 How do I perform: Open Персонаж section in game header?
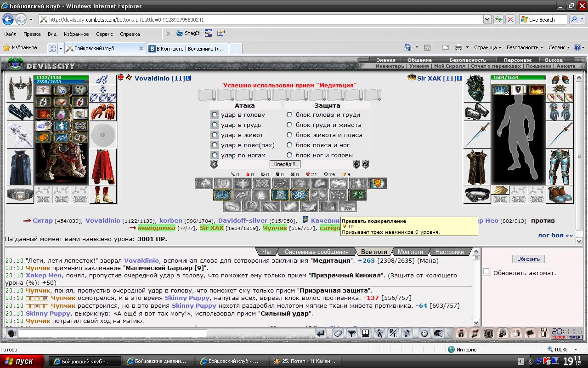[x=517, y=60]
